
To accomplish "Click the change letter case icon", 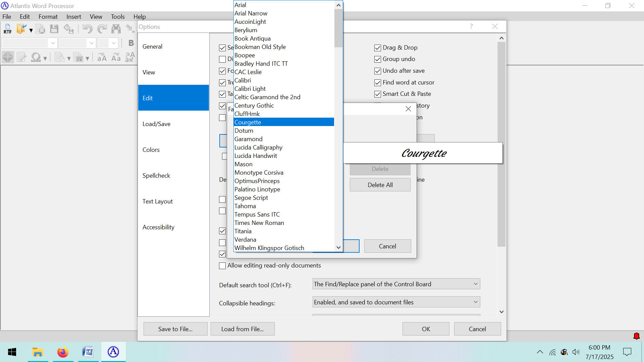I will (130, 57).
